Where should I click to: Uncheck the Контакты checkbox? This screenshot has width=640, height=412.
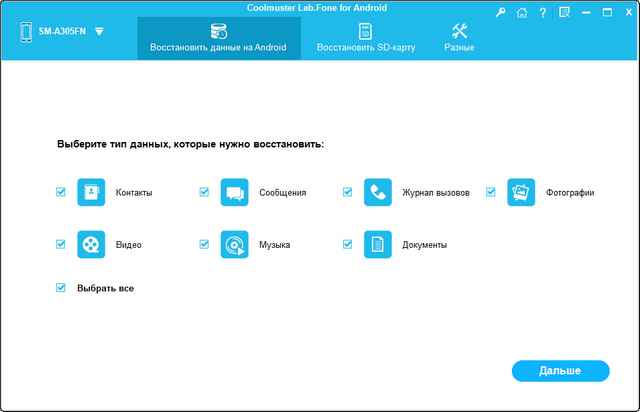tap(61, 192)
